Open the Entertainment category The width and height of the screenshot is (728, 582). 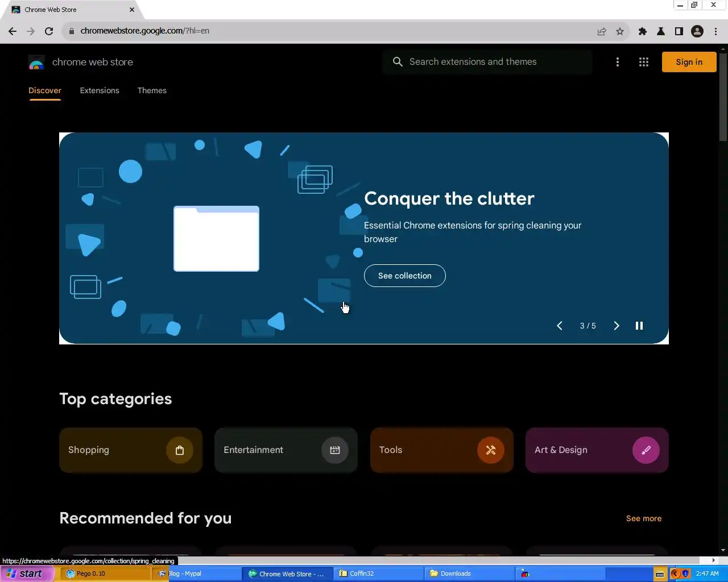pyautogui.click(x=286, y=450)
